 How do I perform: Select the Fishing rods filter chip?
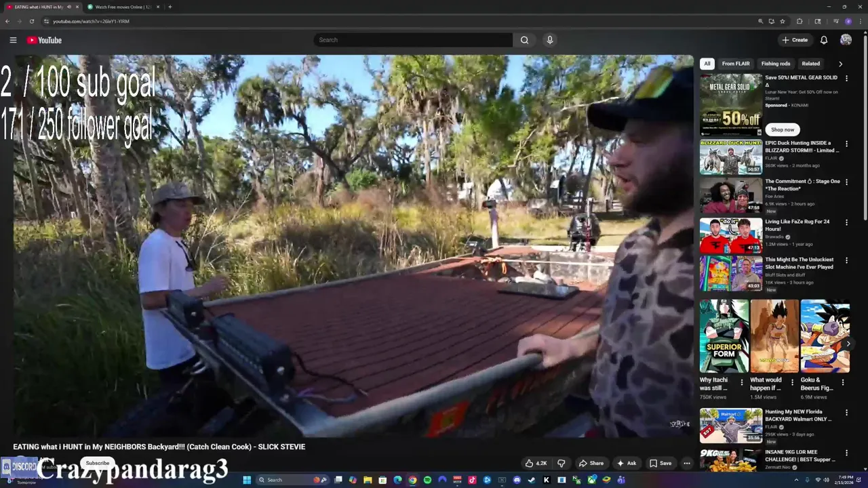point(776,64)
